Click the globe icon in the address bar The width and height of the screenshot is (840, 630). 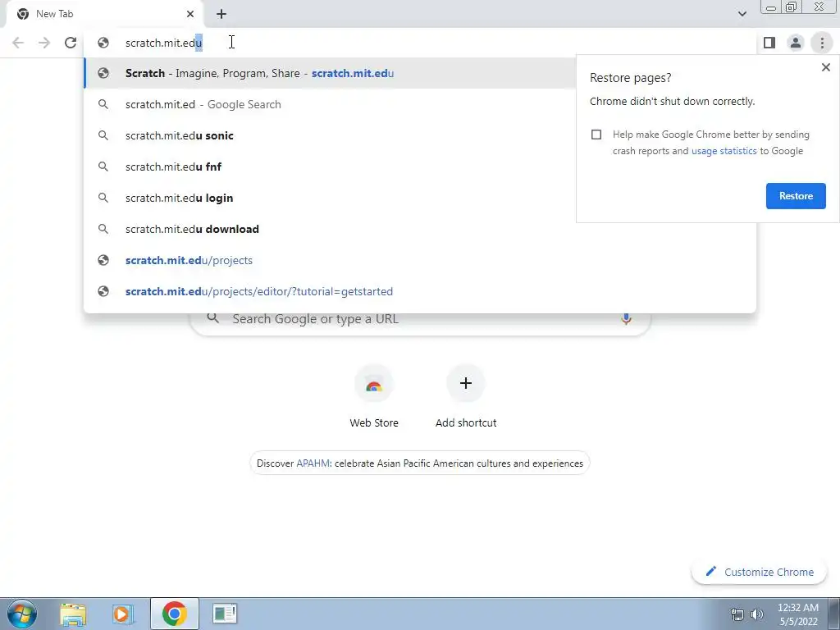[x=103, y=43]
